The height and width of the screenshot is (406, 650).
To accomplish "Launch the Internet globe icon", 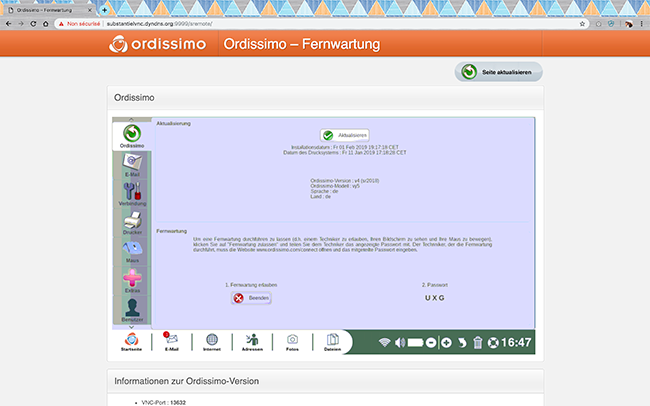I will point(212,342).
